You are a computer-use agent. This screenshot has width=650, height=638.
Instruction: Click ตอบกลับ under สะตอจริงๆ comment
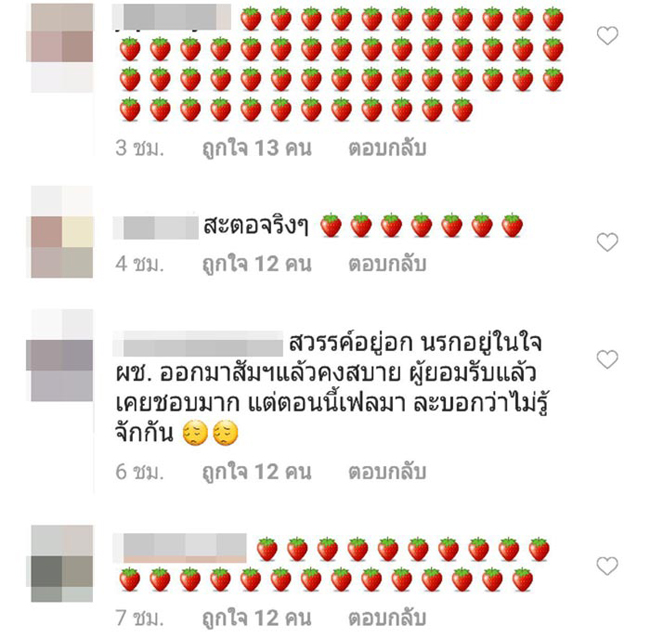pos(387,264)
